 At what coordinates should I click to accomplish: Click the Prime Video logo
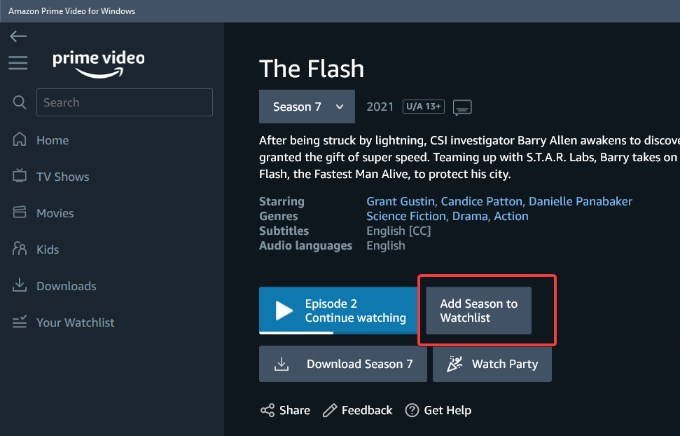(98, 62)
